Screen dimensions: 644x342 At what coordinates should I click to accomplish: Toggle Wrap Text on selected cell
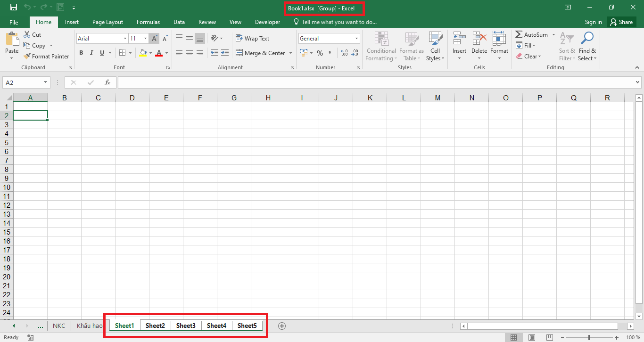tap(252, 39)
